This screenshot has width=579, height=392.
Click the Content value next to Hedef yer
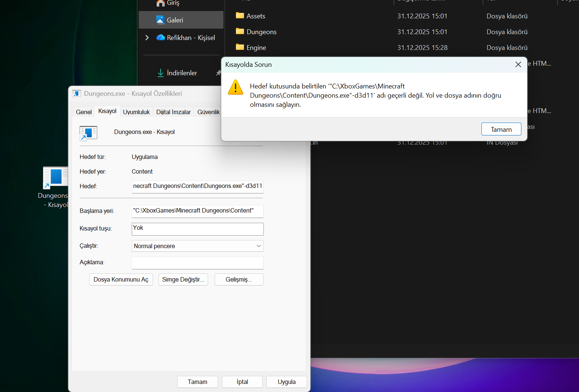click(x=142, y=171)
